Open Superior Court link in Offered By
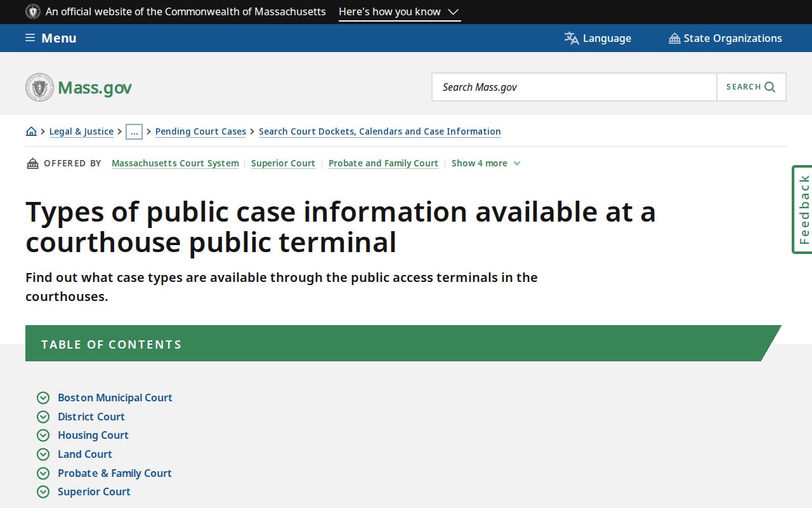The image size is (812, 508). pos(283,163)
